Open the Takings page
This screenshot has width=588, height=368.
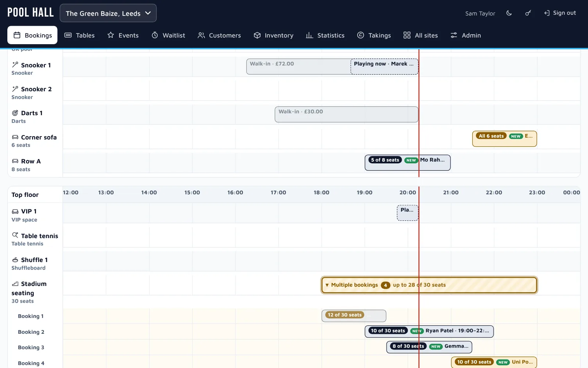[x=374, y=35]
